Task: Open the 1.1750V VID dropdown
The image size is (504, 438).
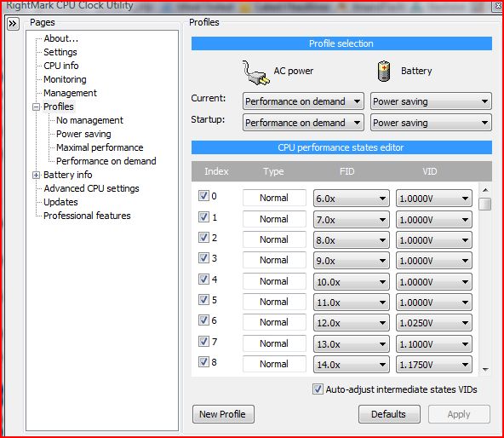Action: [434, 365]
